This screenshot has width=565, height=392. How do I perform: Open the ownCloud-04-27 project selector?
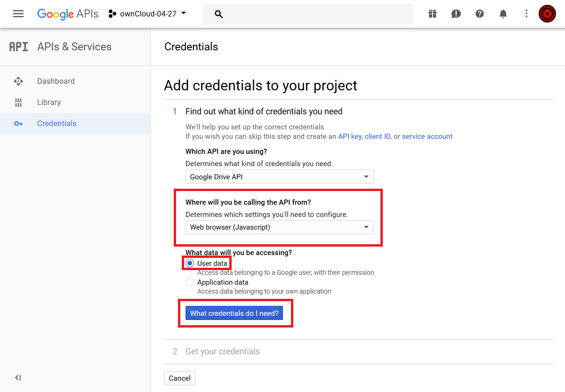point(147,14)
